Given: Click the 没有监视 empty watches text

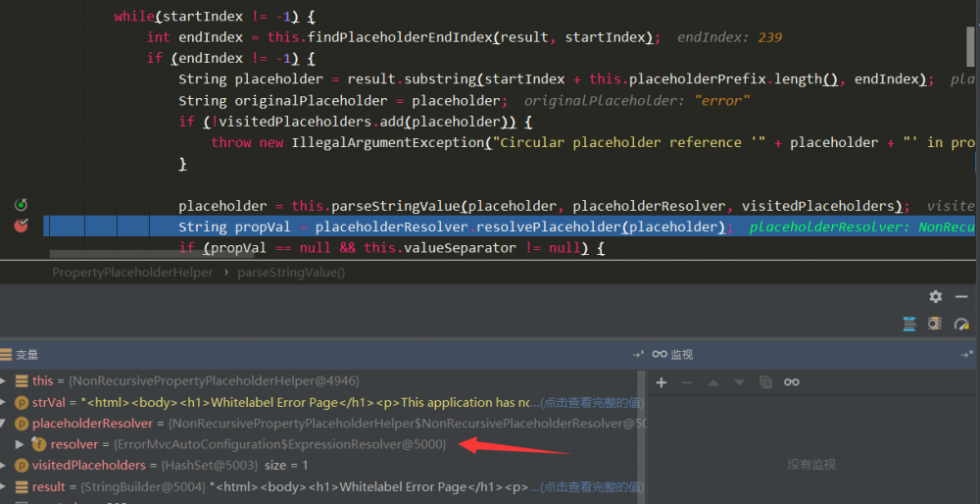Looking at the screenshot, I should [x=811, y=465].
